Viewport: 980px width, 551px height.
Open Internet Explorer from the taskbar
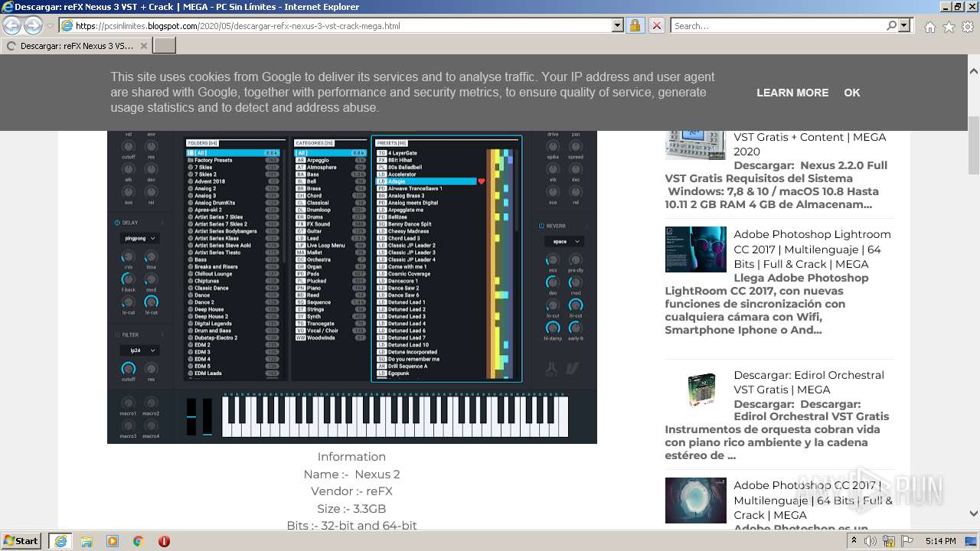pyautogui.click(x=60, y=541)
